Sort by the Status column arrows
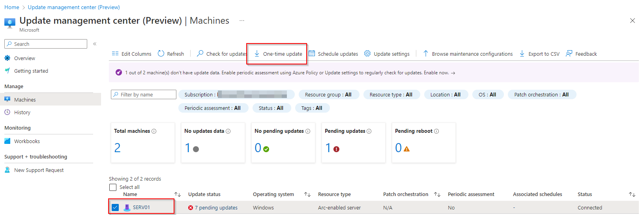 pos(632,194)
